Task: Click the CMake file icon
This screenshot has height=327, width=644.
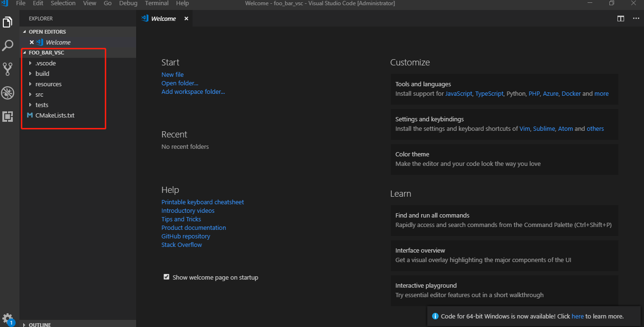Action: 30,115
